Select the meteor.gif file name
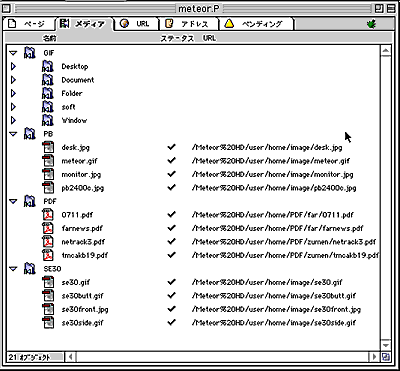 pyautogui.click(x=79, y=161)
